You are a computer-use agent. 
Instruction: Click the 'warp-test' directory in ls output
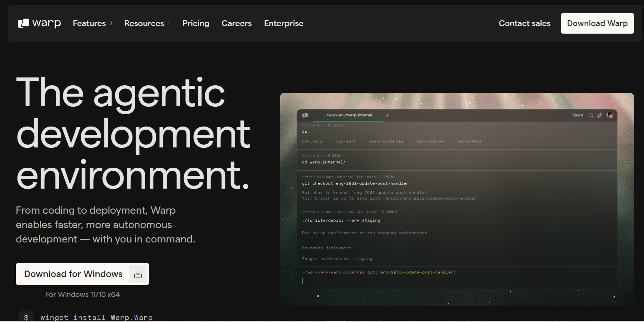click(x=470, y=141)
